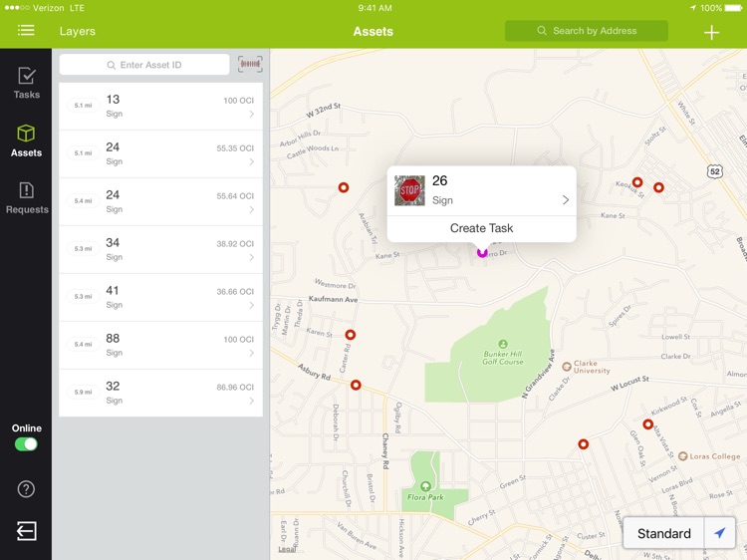Viewport: 747px width, 560px height.
Task: Tap the logout exit icon
Action: tap(26, 531)
